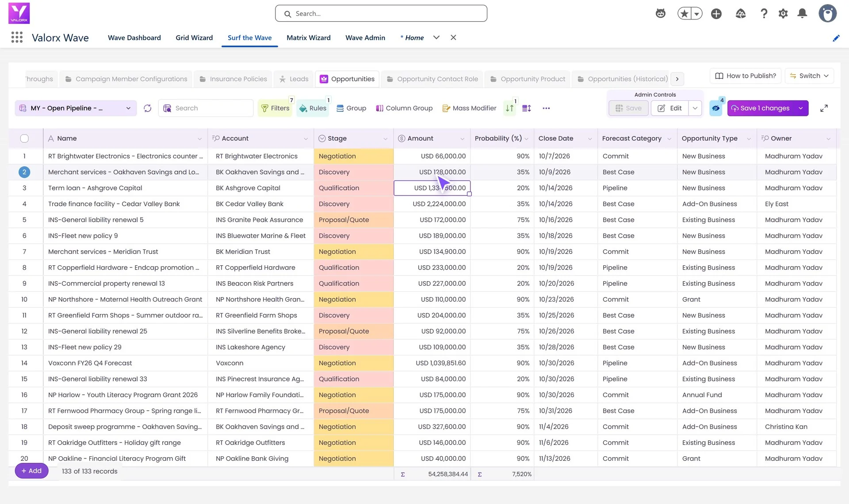
Task: Open Opportunity Product tab
Action: [528, 79]
